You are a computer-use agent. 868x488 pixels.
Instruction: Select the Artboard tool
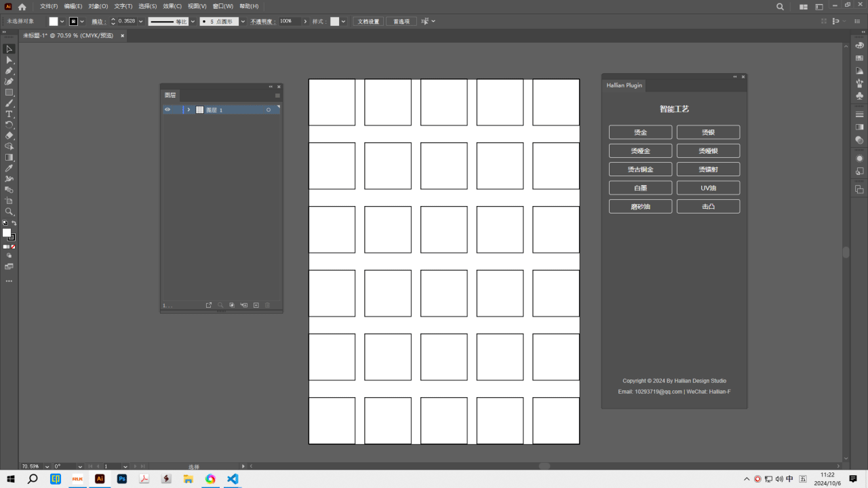point(9,201)
